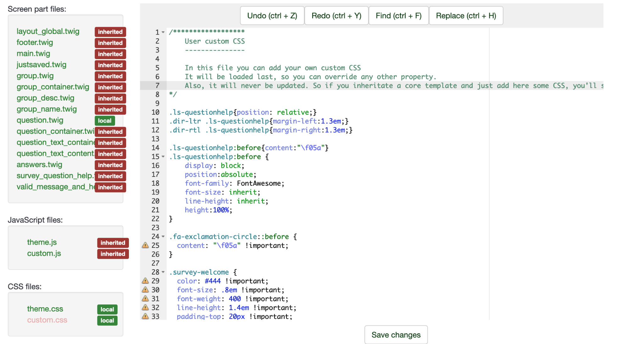
Task: Click inherited badge next to theme.js
Action: tap(113, 243)
